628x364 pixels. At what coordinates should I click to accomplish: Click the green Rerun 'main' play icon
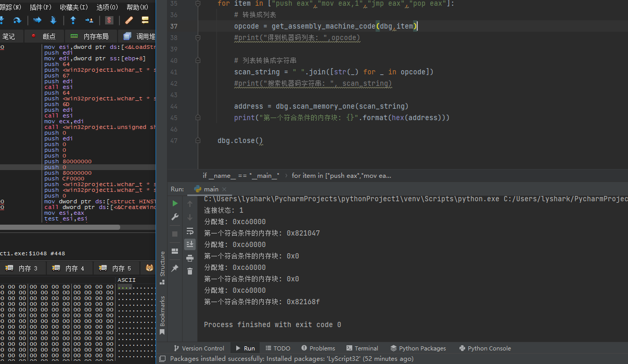tap(175, 203)
